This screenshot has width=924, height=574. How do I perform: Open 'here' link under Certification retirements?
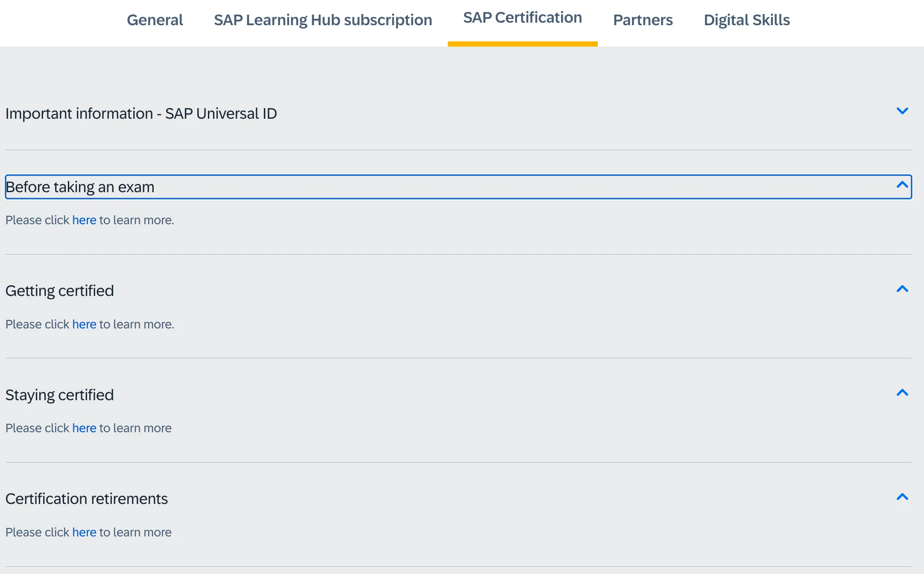(x=84, y=532)
